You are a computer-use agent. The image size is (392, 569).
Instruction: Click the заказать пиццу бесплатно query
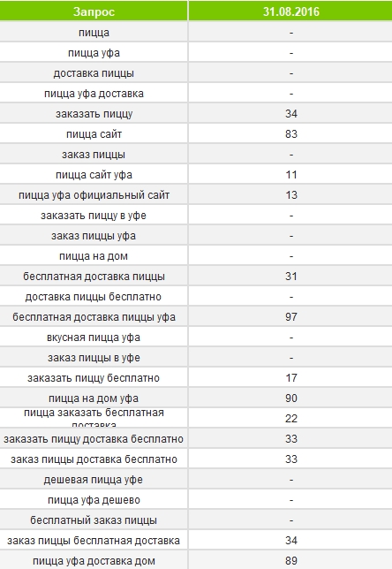(x=94, y=378)
